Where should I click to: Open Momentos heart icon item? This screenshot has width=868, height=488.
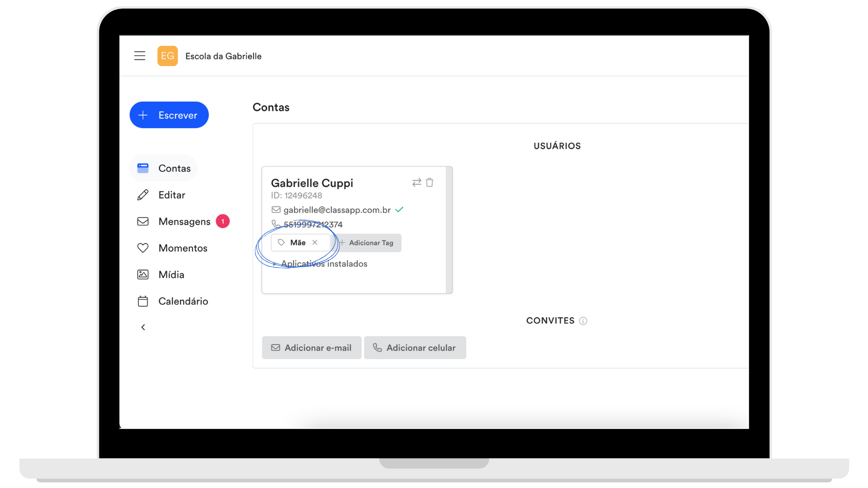tap(172, 248)
